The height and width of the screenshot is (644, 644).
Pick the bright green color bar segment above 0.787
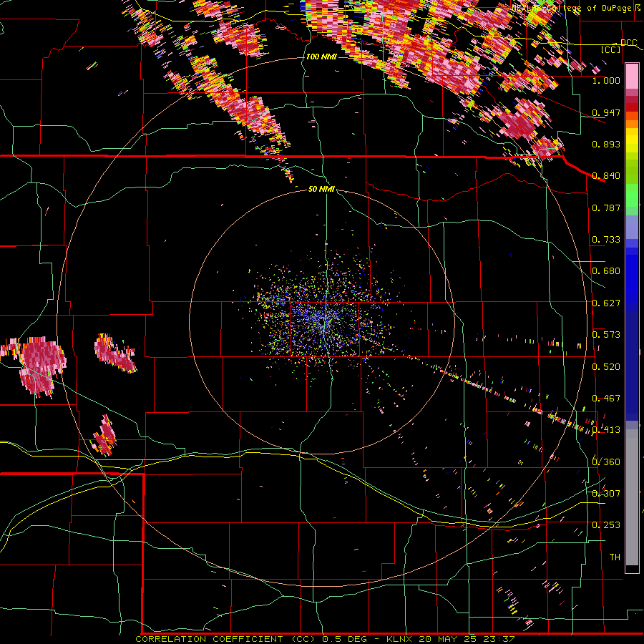[x=632, y=195]
